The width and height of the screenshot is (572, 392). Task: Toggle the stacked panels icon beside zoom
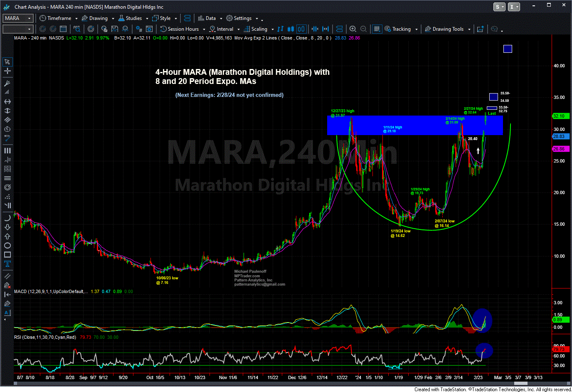(339, 29)
